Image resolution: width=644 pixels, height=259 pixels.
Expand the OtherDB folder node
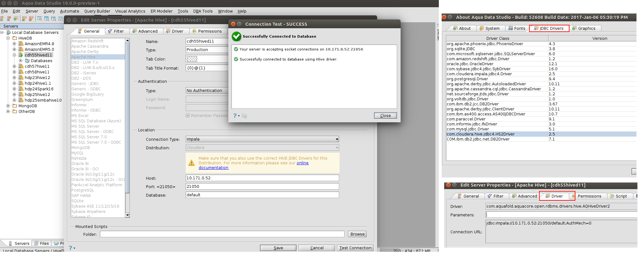pyautogui.click(x=8, y=111)
